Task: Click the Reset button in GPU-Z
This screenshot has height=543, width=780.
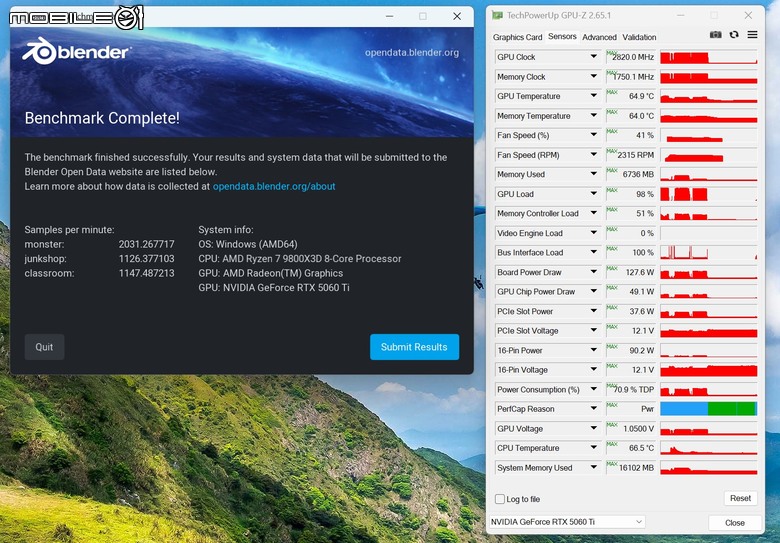Action: 740,498
